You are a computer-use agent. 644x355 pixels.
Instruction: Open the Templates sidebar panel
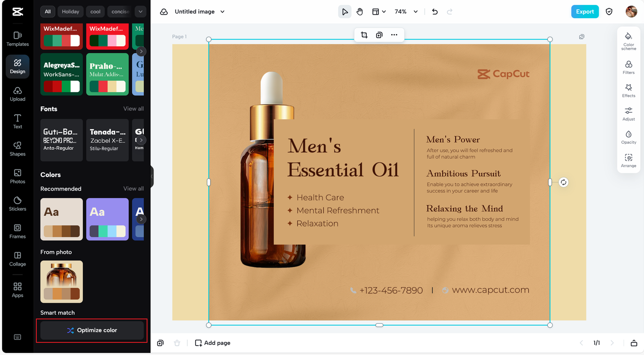click(x=18, y=39)
